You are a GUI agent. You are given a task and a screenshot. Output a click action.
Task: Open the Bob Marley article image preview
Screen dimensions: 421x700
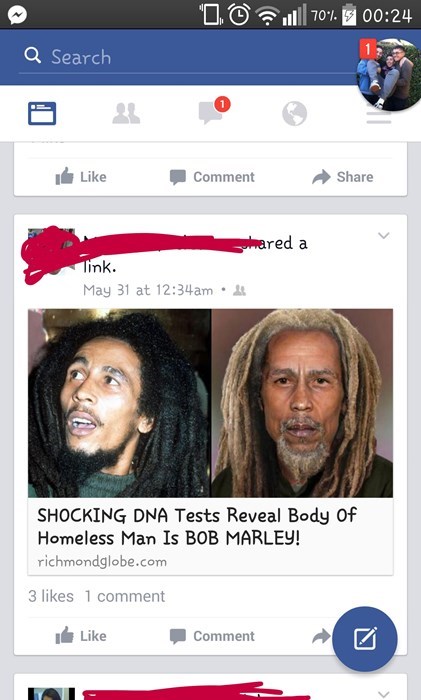(210, 403)
